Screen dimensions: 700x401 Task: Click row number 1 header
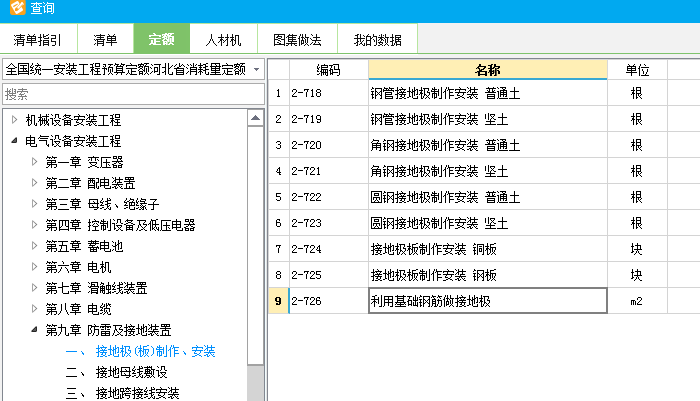coord(278,93)
